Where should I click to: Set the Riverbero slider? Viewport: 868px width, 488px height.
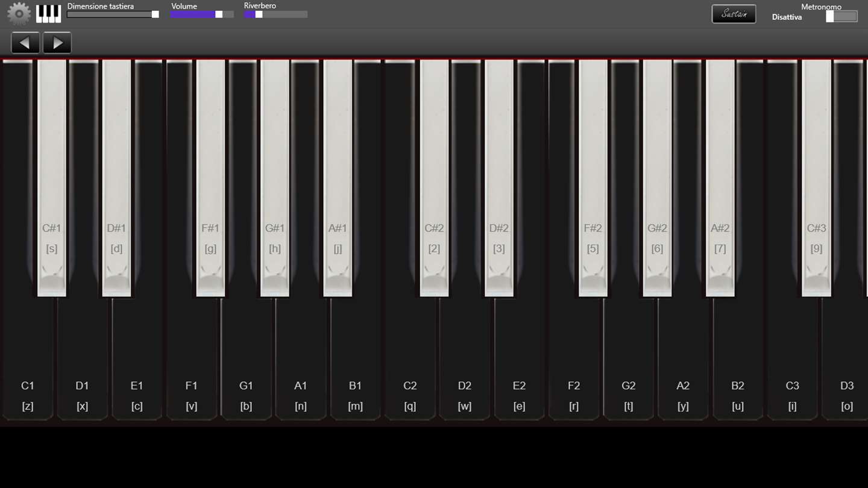pyautogui.click(x=275, y=14)
